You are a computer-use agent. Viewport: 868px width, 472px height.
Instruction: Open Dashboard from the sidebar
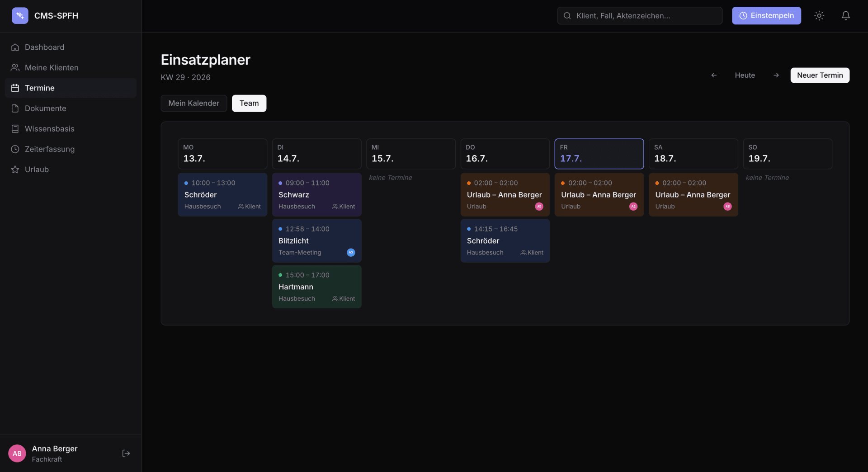71,47
